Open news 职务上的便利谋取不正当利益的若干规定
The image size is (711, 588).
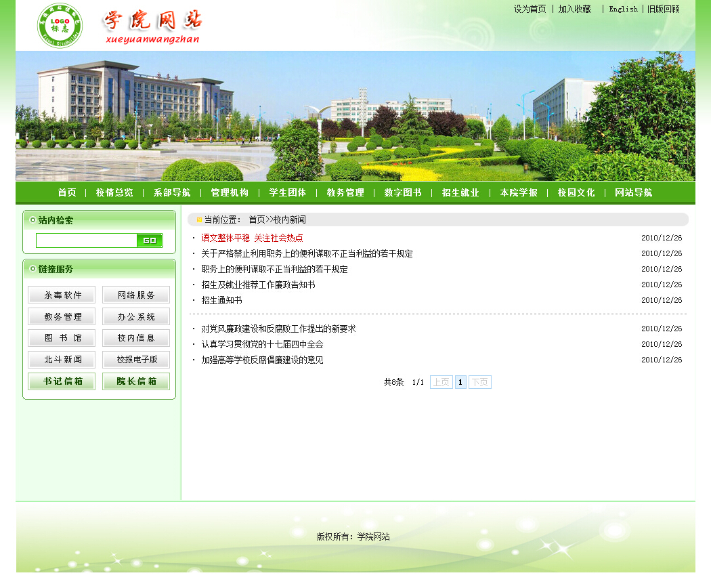click(x=275, y=269)
